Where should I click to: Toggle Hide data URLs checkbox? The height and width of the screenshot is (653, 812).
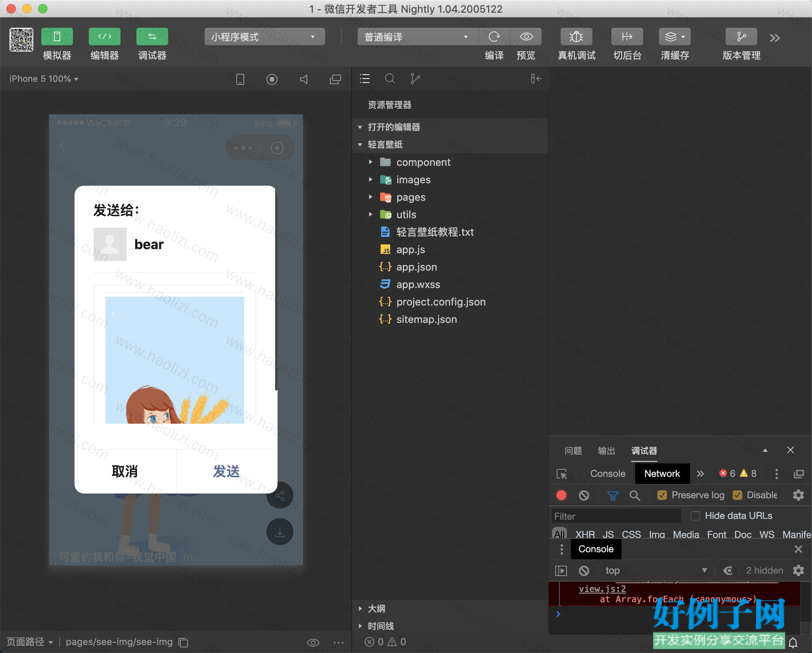point(695,516)
